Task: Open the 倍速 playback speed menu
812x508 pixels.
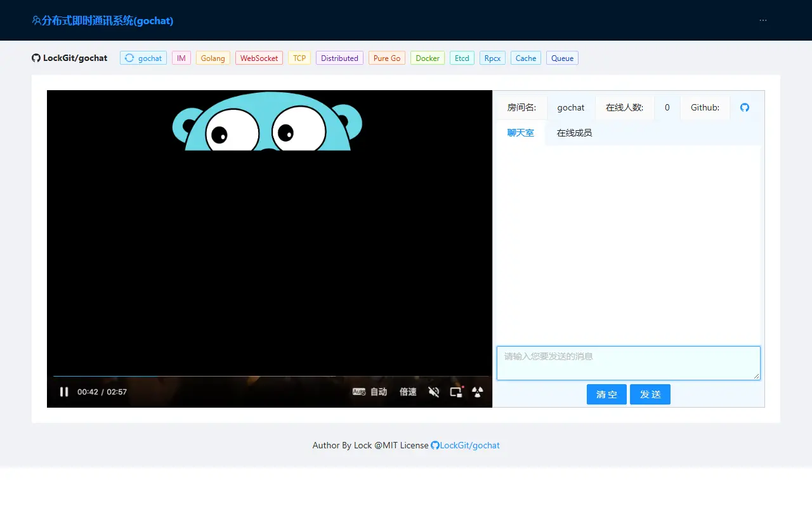Action: point(408,392)
